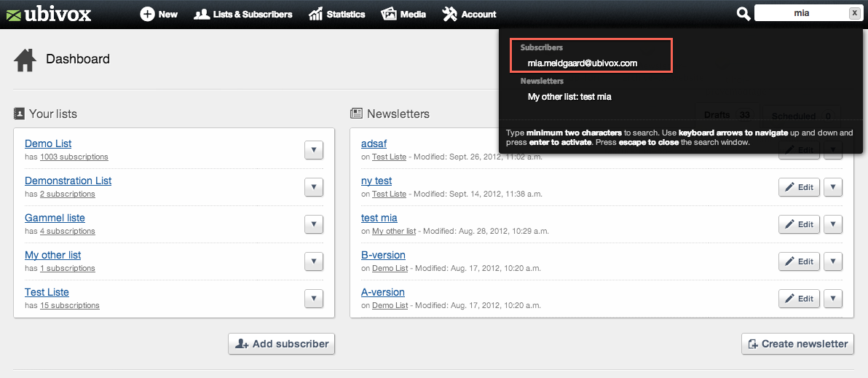
Task: Expand options dropdown for ny test
Action: (x=833, y=187)
